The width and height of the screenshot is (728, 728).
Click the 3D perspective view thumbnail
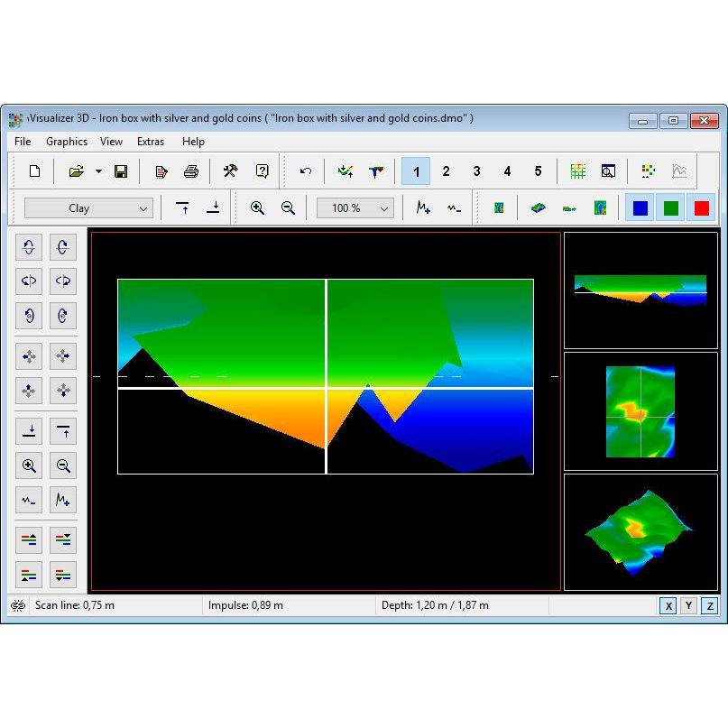(x=640, y=532)
